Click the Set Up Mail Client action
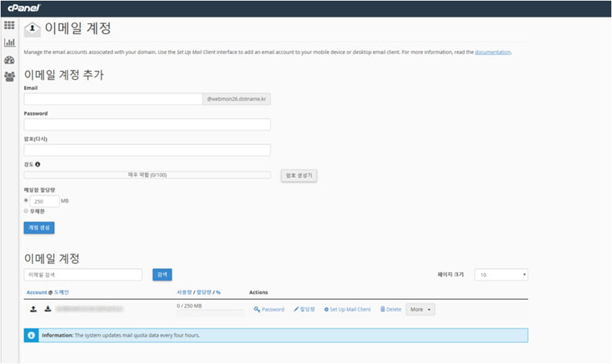Image resolution: width=612 pixels, height=364 pixels. coord(347,309)
